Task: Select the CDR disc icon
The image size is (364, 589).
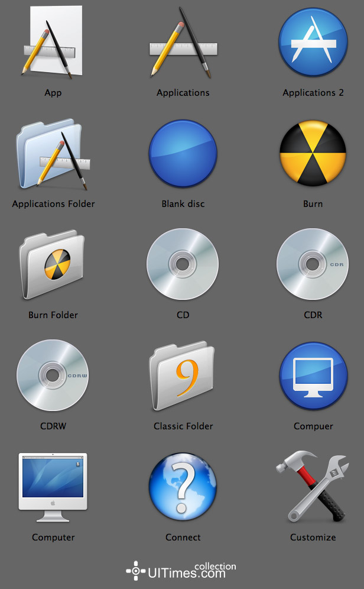Action: click(x=313, y=264)
